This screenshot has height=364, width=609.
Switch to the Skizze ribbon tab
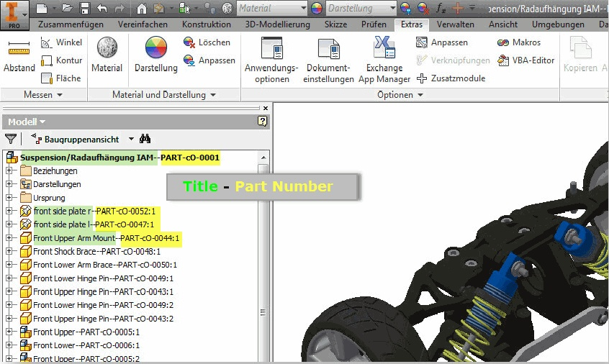tap(335, 24)
